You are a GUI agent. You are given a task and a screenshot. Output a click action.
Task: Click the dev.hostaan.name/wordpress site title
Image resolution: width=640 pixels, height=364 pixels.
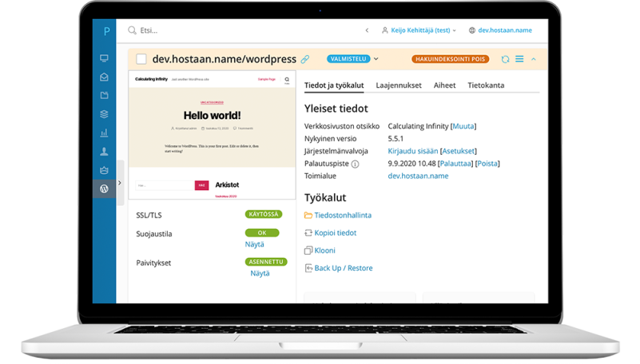pyautogui.click(x=224, y=59)
